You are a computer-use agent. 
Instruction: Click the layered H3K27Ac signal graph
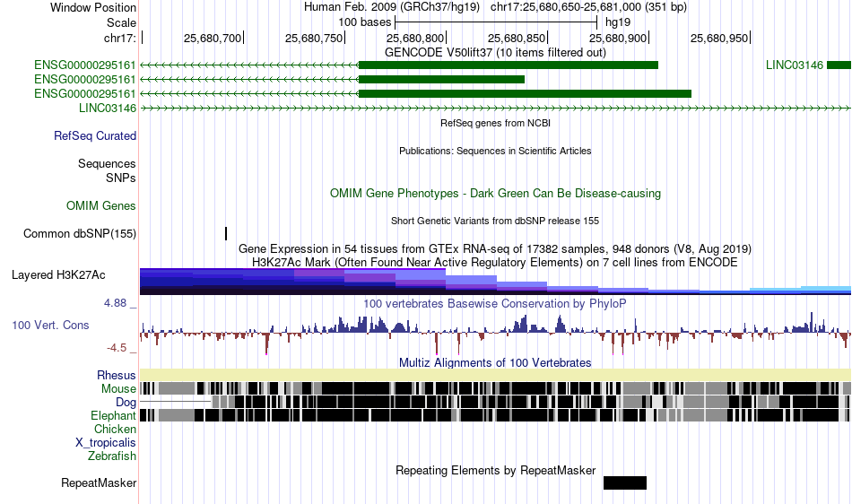coord(495,282)
